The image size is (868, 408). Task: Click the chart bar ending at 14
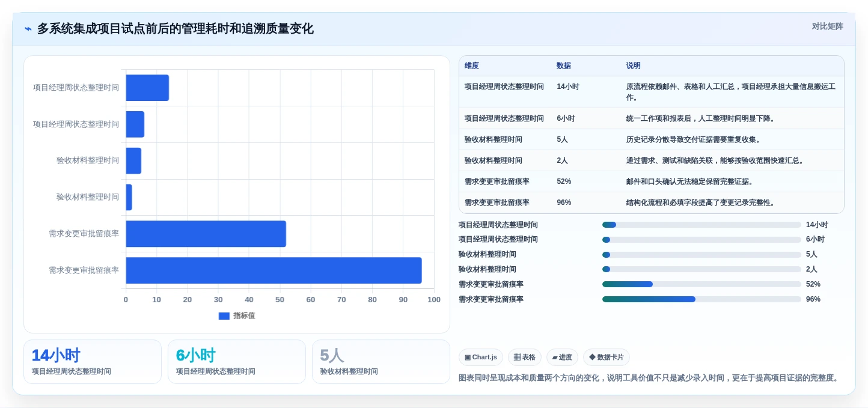click(x=147, y=88)
